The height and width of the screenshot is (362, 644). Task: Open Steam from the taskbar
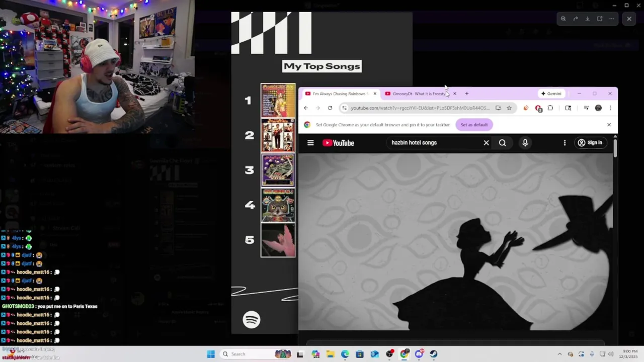[x=434, y=354]
